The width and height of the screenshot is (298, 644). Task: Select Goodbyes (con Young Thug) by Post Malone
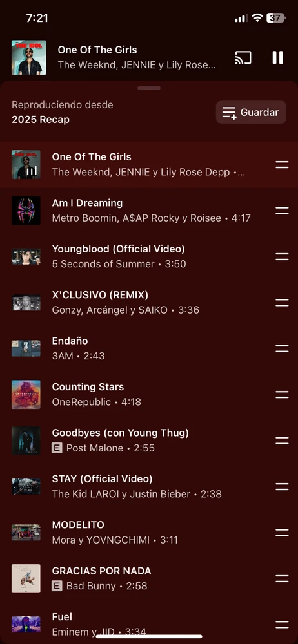pos(149,440)
